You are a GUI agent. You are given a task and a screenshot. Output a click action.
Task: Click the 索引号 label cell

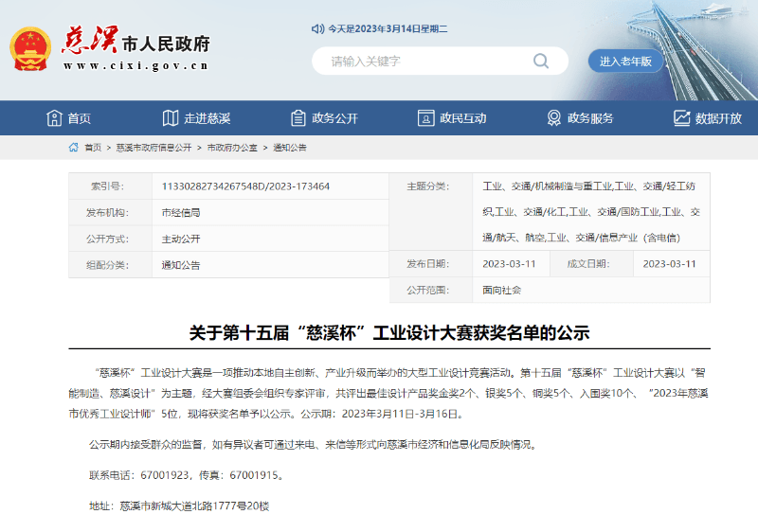(110, 186)
